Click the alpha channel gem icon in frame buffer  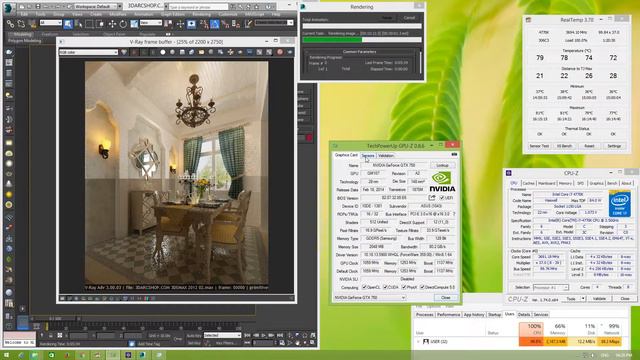pyautogui.click(x=124, y=52)
